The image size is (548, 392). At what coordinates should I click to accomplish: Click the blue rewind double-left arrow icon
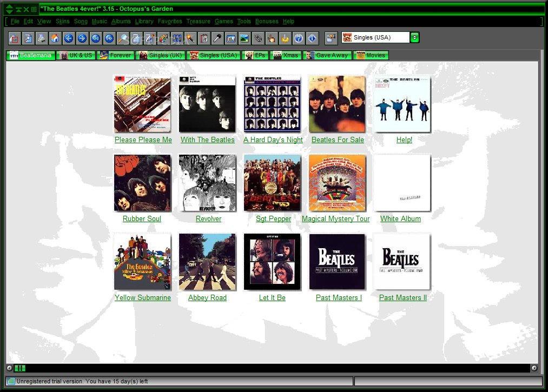tap(96, 38)
